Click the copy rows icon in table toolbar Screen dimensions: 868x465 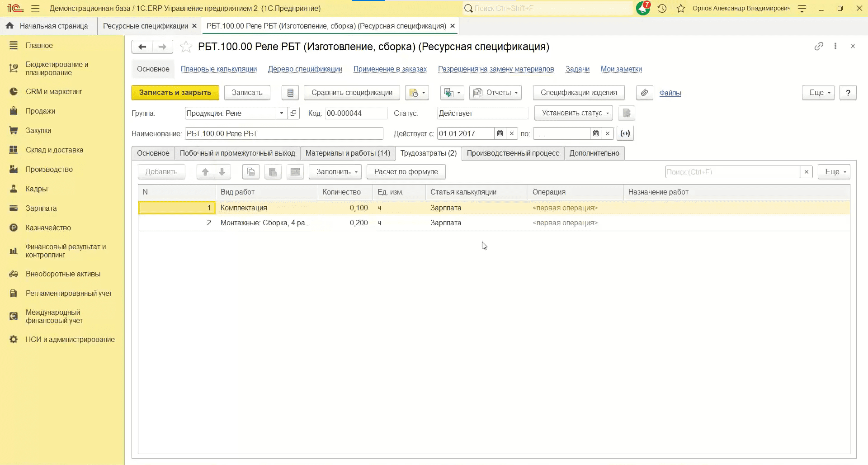251,172
